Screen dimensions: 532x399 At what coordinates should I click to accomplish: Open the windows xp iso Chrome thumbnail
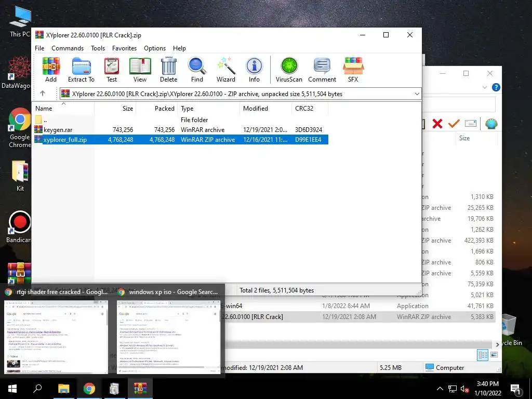coord(169,337)
